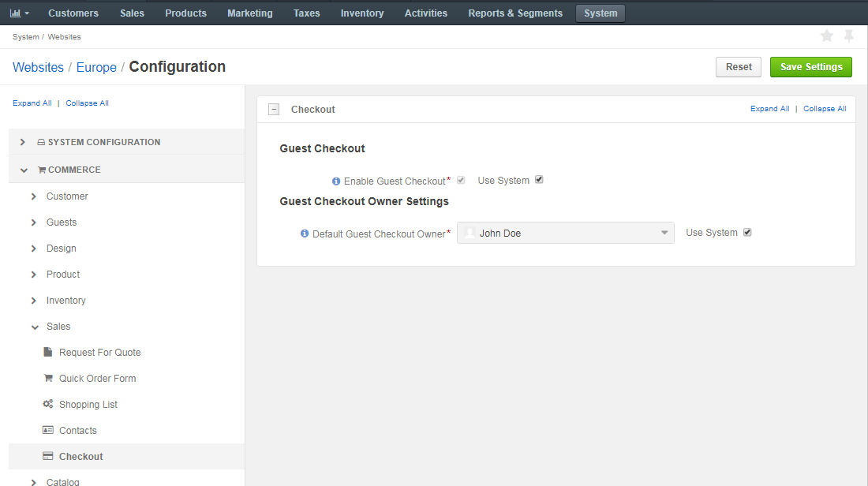Open the Products menu
The height and width of the screenshot is (486, 868).
(x=185, y=13)
